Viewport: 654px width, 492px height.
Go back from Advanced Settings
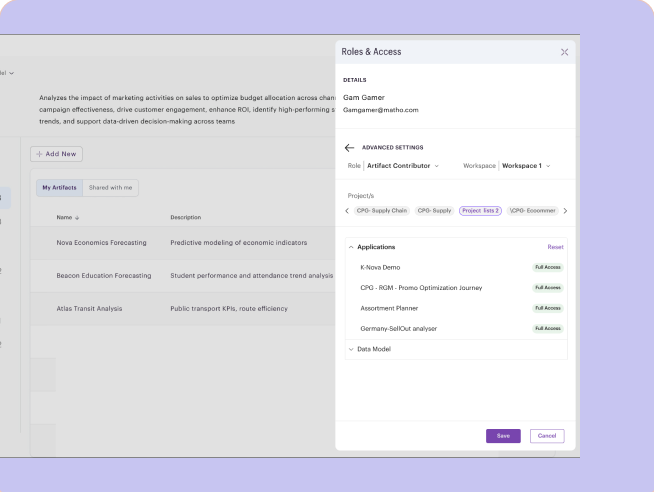pyautogui.click(x=349, y=148)
